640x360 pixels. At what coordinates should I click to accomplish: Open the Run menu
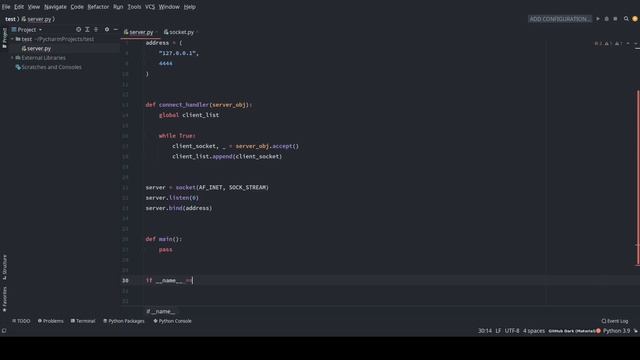click(x=118, y=7)
